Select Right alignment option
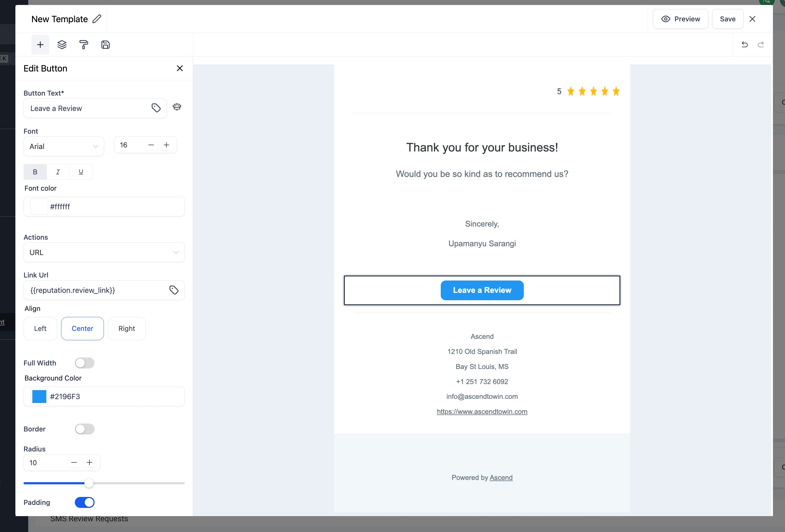Viewport: 785px width, 532px height. tap(127, 329)
